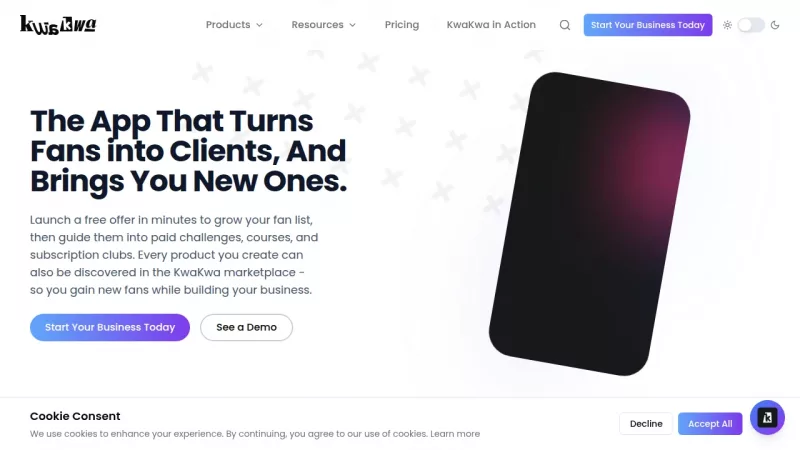Open the search magnifier icon
The width and height of the screenshot is (800, 450).
[x=565, y=25]
